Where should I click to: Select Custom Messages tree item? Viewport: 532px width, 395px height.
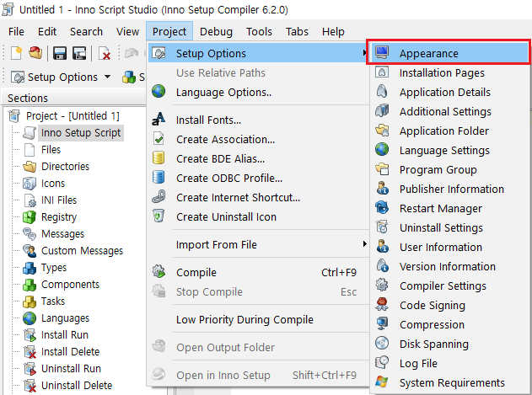click(82, 251)
